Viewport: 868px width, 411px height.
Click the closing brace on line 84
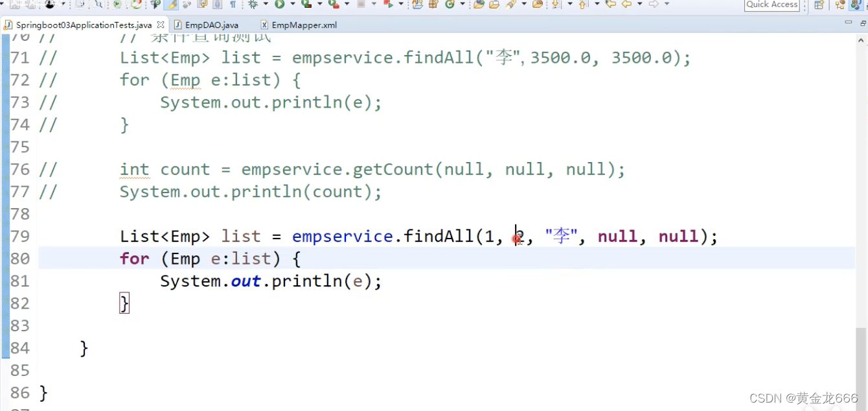point(84,348)
